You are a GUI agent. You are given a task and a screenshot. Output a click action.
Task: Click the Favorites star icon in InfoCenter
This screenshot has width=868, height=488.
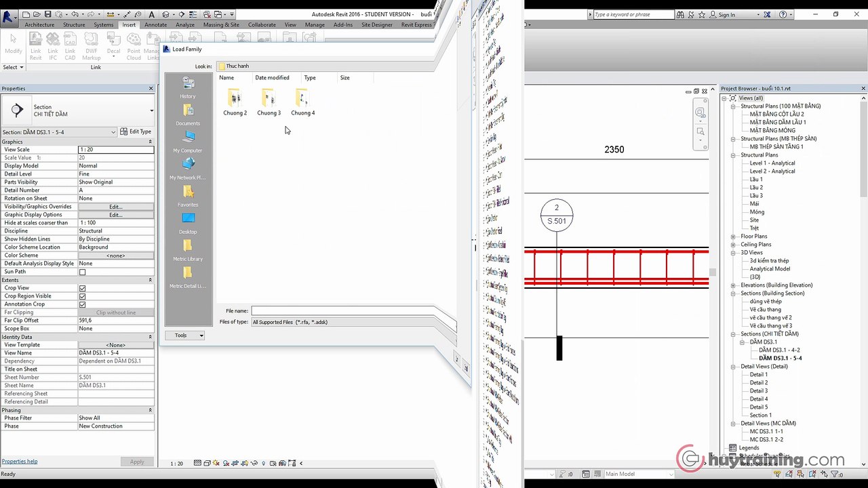coord(702,15)
